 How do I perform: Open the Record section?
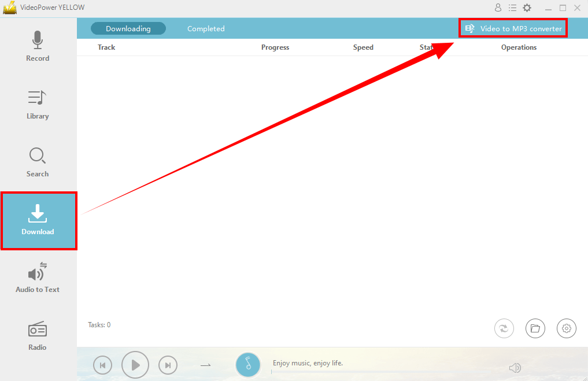click(38, 46)
